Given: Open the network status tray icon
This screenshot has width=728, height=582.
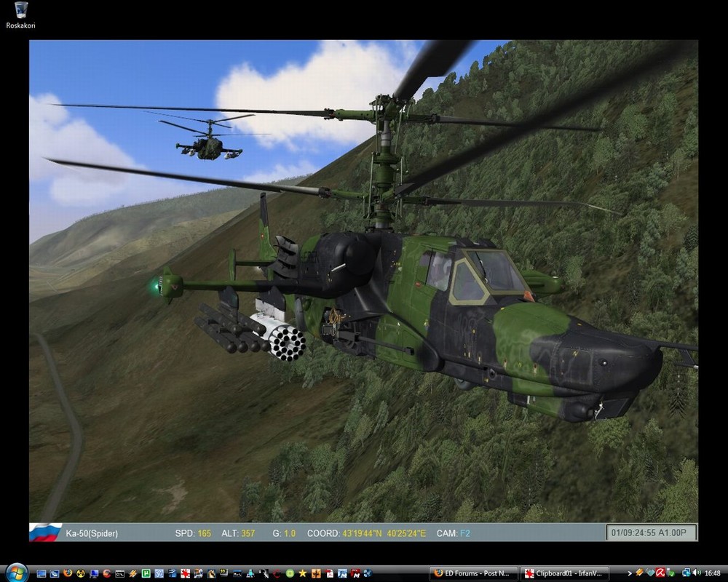Looking at the screenshot, I should pos(686,573).
